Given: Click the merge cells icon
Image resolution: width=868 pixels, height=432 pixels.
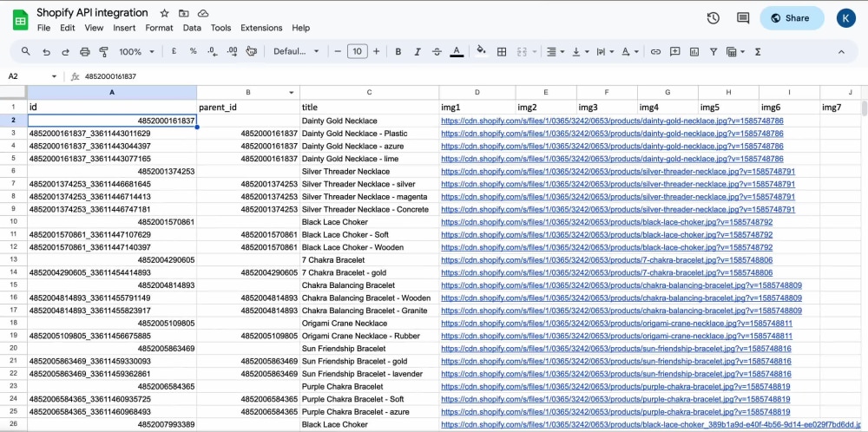Looking at the screenshot, I should point(522,51).
